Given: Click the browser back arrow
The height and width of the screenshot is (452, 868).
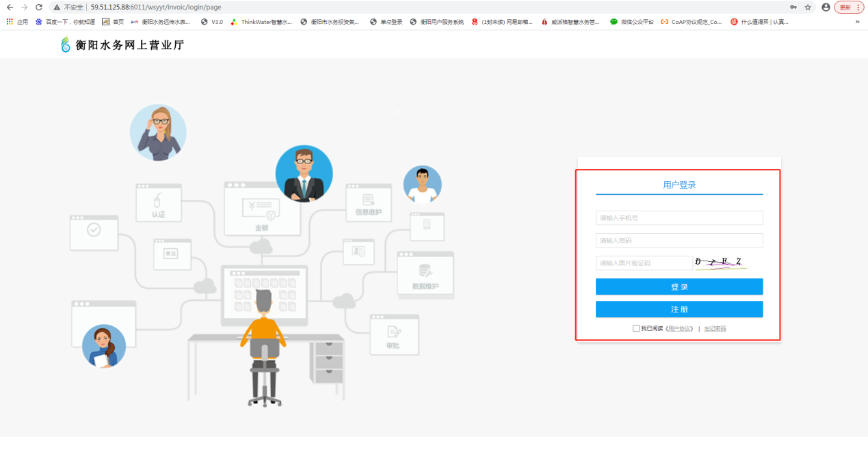Looking at the screenshot, I should [10, 7].
